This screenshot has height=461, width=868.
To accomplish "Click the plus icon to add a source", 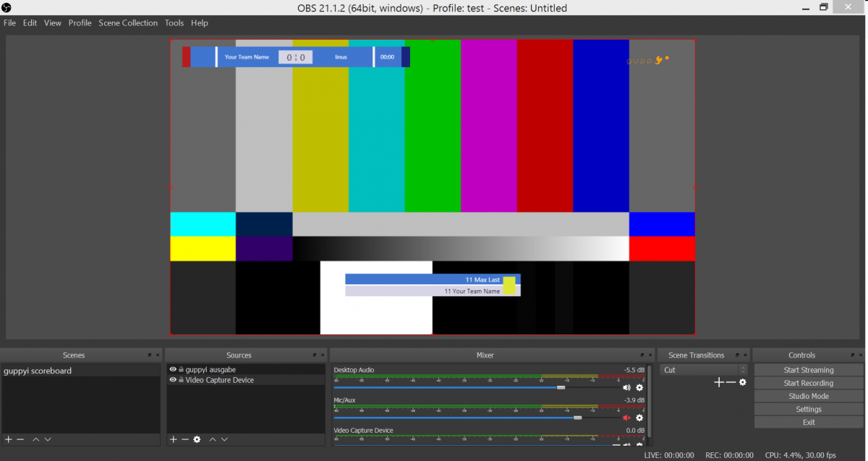I will click(x=173, y=439).
